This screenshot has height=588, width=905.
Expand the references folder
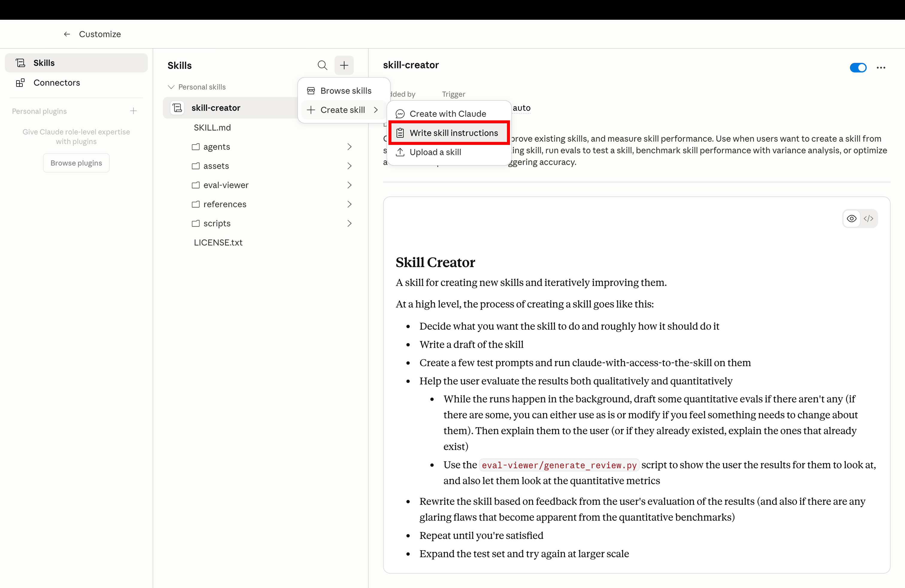coord(349,204)
